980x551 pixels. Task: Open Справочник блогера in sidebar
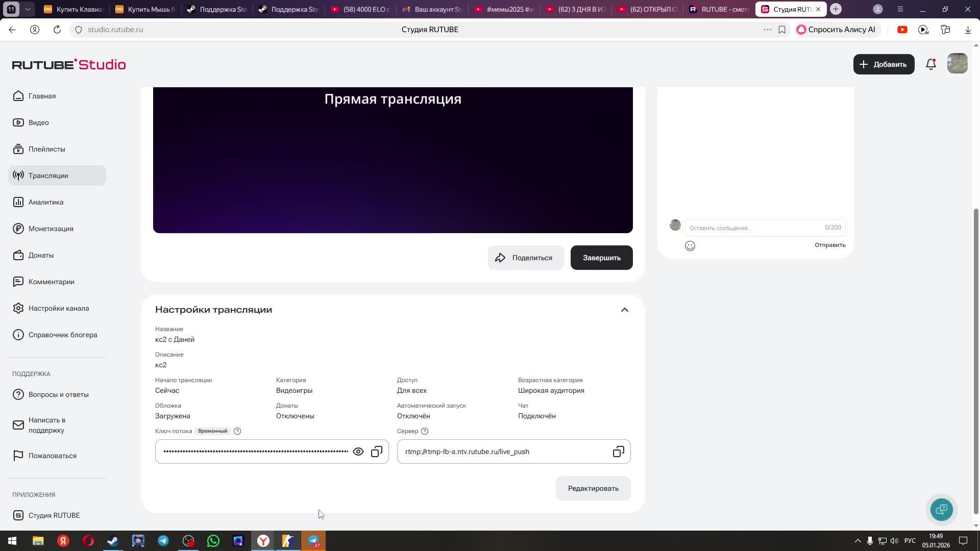(57, 335)
